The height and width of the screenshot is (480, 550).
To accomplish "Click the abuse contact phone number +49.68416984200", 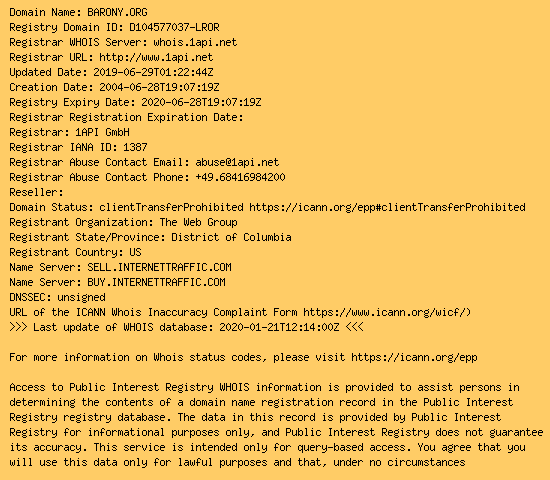I will (240, 177).
